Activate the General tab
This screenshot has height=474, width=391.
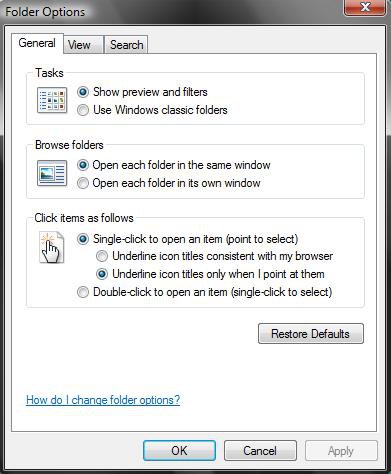tap(37, 43)
